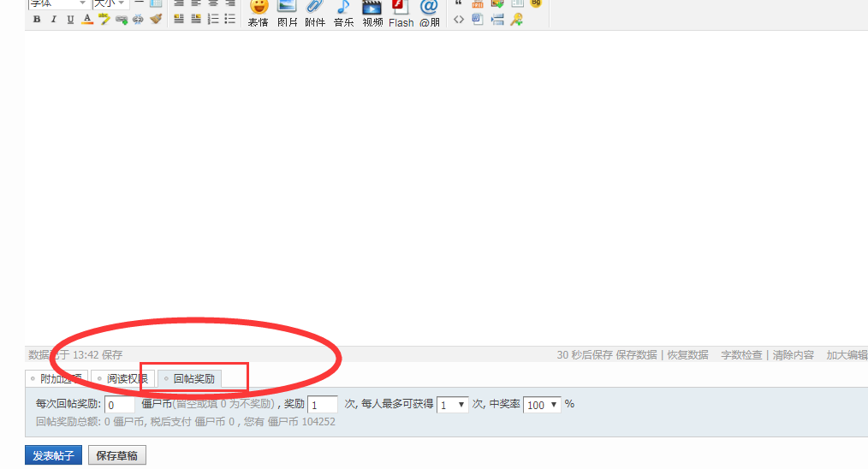Switch to the 附加选项 tab

click(56, 379)
